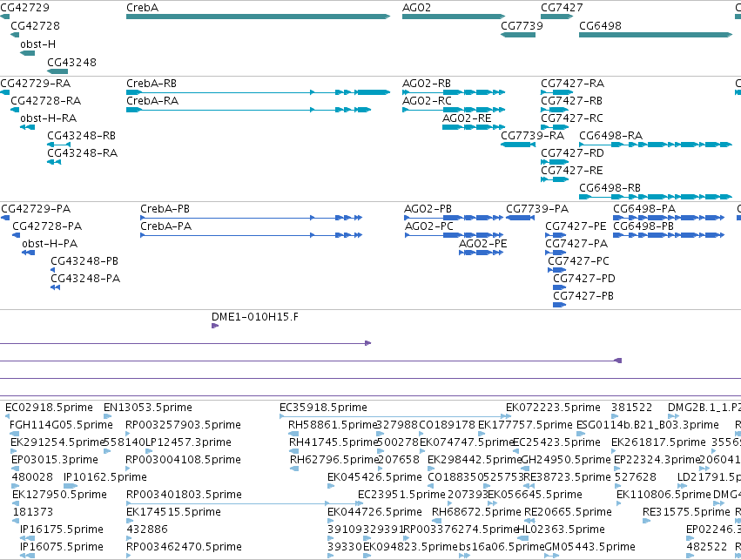Click the DME1-010H15.F feature label
Viewport: 741px width, 560px height.
[x=255, y=317]
